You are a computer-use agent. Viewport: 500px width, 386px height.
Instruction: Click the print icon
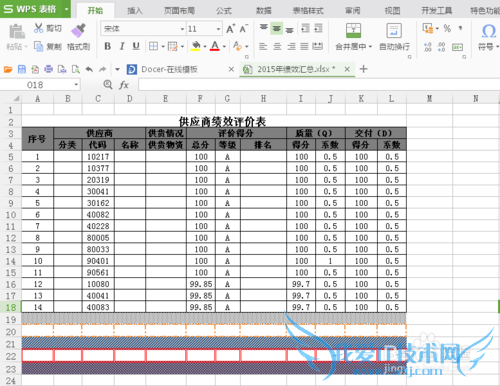(x=49, y=69)
